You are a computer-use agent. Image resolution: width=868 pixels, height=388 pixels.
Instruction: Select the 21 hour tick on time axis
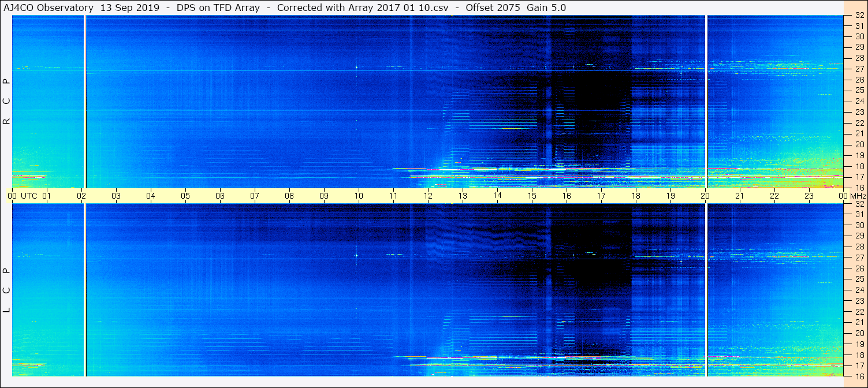740,196
